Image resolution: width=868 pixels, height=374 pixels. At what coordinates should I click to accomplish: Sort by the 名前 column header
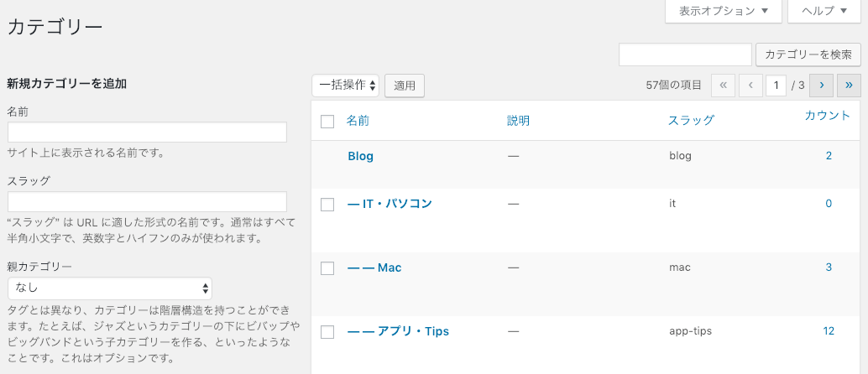358,121
